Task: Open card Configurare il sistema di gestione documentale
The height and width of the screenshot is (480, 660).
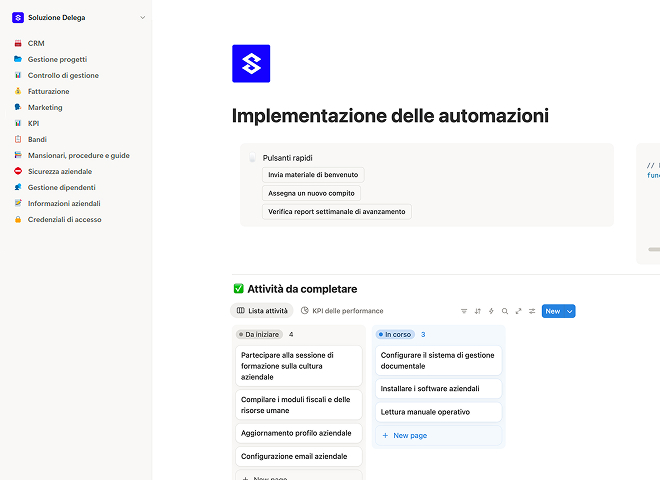Action: point(439,360)
